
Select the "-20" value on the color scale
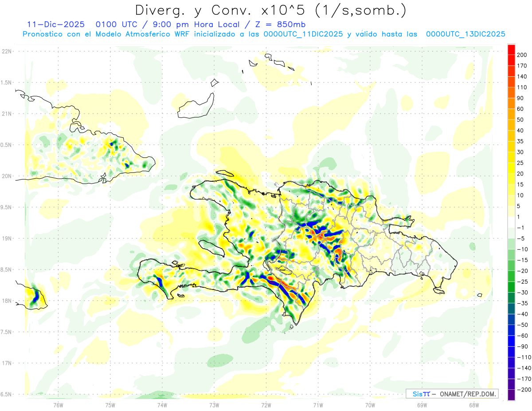pyautogui.click(x=522, y=270)
